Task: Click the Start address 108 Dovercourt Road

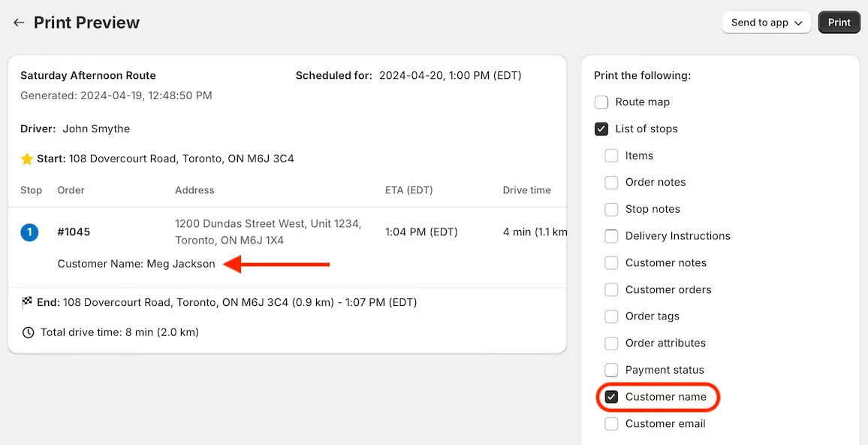Action: click(x=182, y=159)
